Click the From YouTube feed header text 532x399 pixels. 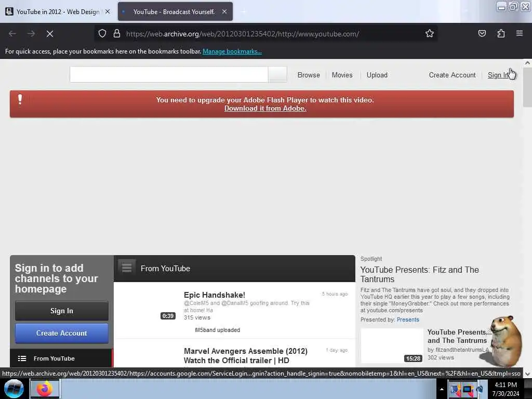166,269
